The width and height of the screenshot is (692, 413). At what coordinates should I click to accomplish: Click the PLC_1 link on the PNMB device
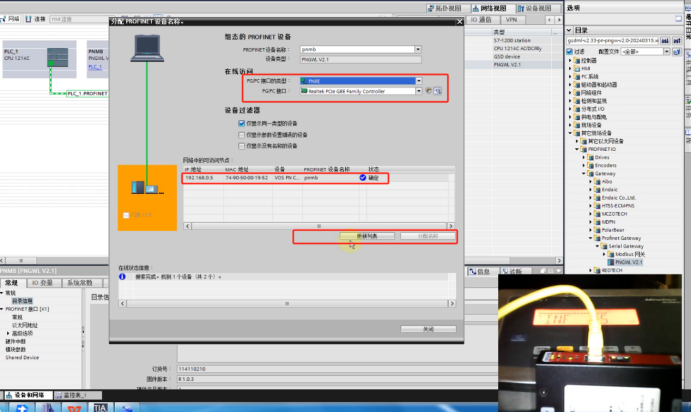pos(95,67)
